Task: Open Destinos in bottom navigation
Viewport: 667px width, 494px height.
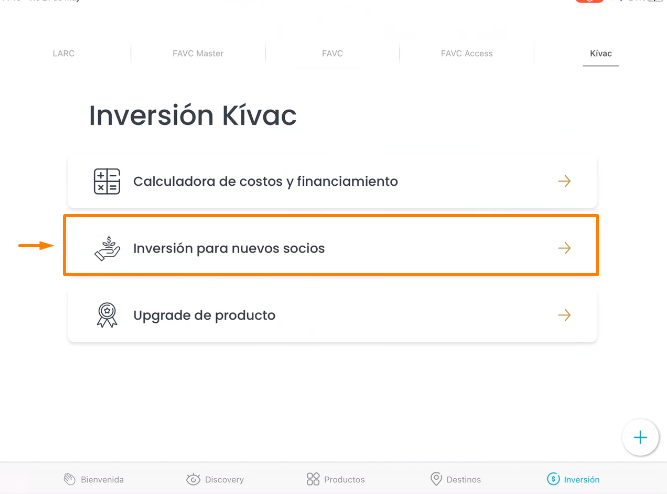Action: (x=456, y=479)
